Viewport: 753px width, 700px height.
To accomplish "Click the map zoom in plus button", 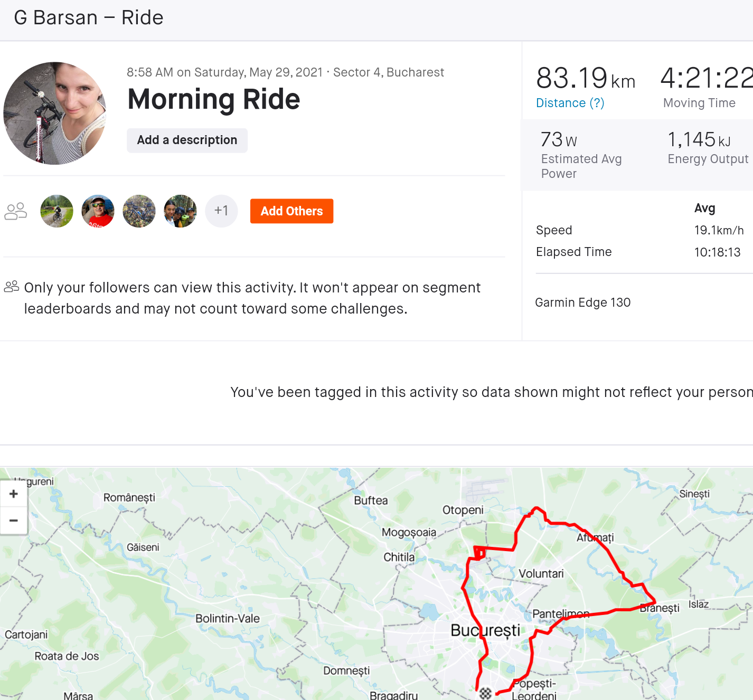I will click(14, 494).
